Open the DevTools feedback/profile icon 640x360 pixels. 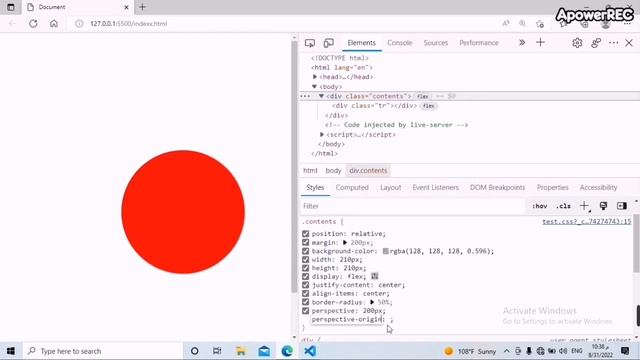click(596, 43)
